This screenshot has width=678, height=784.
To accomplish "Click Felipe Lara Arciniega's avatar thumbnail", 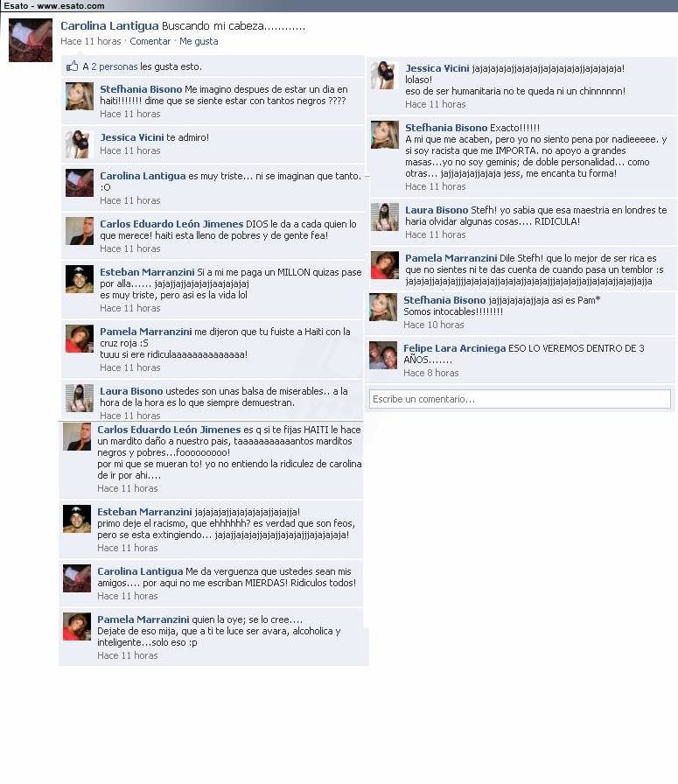I will point(383,355).
